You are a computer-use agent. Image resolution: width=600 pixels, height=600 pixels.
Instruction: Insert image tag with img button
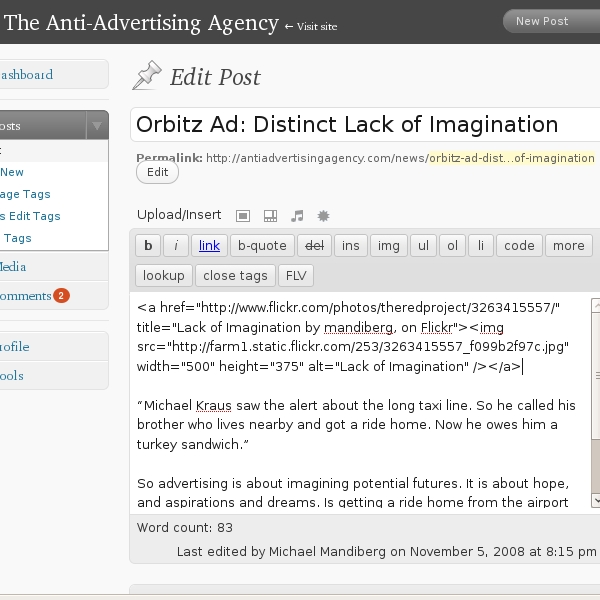(388, 246)
